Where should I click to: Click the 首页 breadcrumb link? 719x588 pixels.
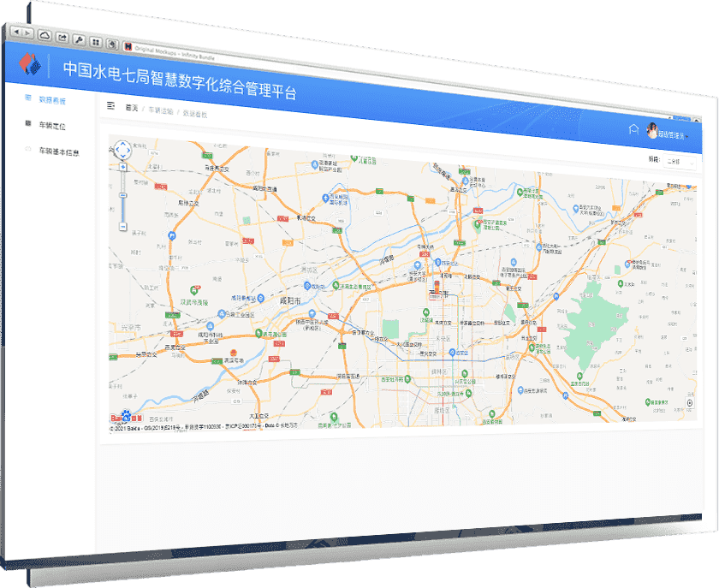(x=131, y=108)
